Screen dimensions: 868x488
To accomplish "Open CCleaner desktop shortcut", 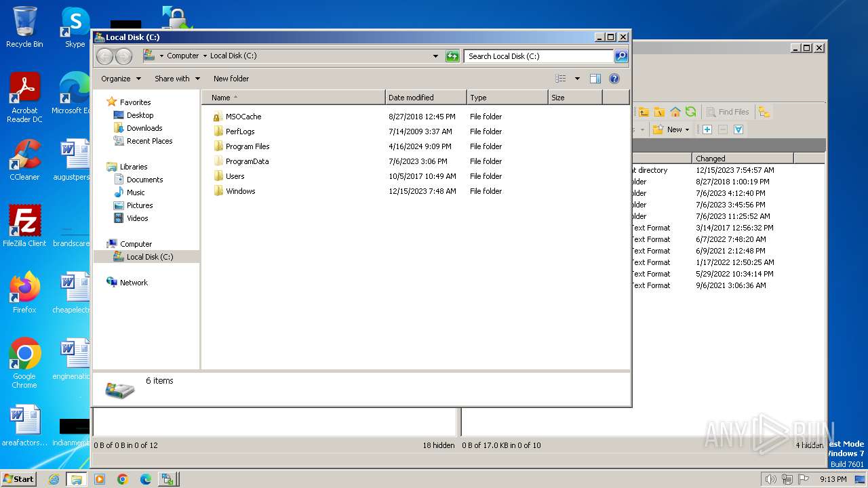I will tap(24, 160).
